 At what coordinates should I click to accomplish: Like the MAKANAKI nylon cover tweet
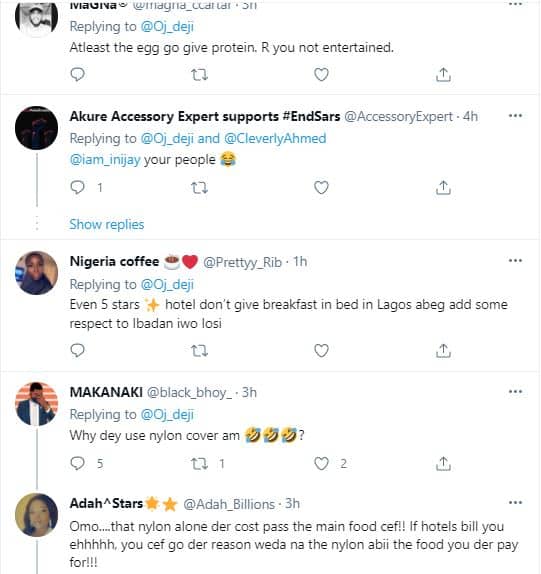pyautogui.click(x=321, y=464)
